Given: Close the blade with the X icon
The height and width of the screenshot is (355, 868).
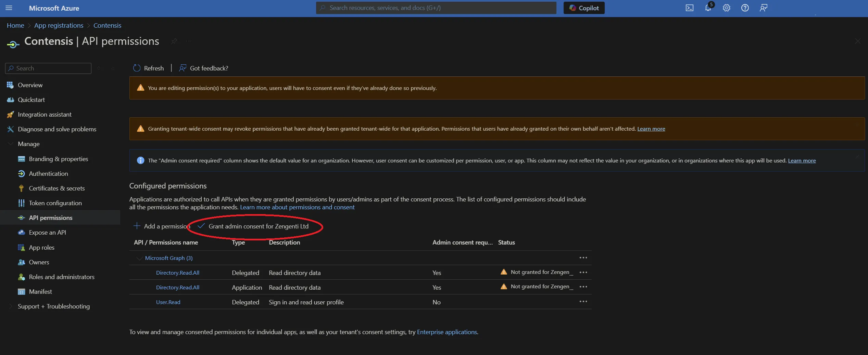Looking at the screenshot, I should pos(858,41).
